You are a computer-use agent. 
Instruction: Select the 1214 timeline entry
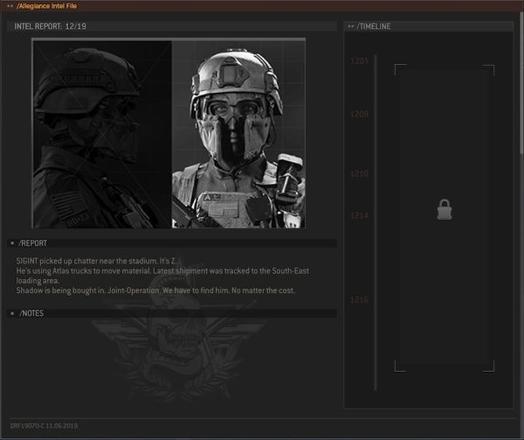pyautogui.click(x=360, y=215)
